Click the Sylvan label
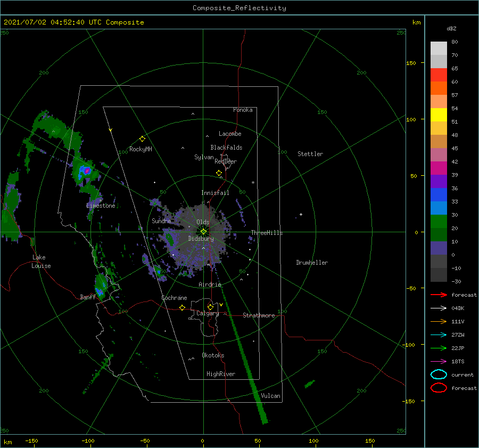 point(204,157)
